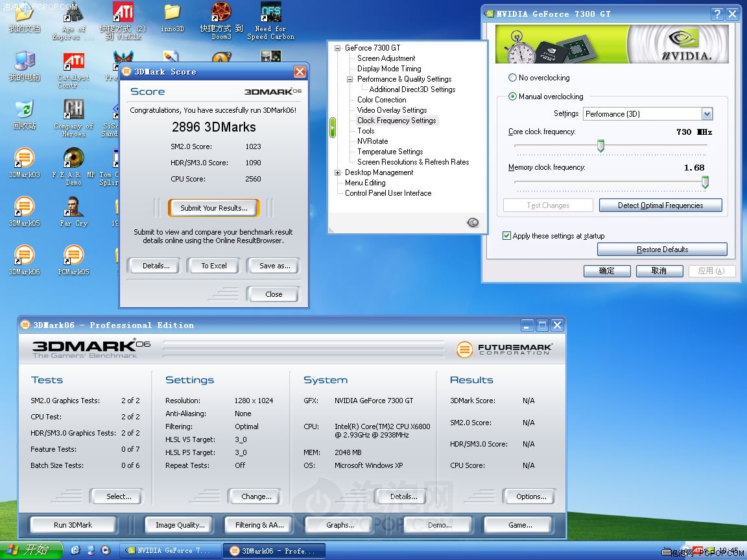
Task: Select Clock Frequency Settings tree item
Action: click(x=396, y=121)
